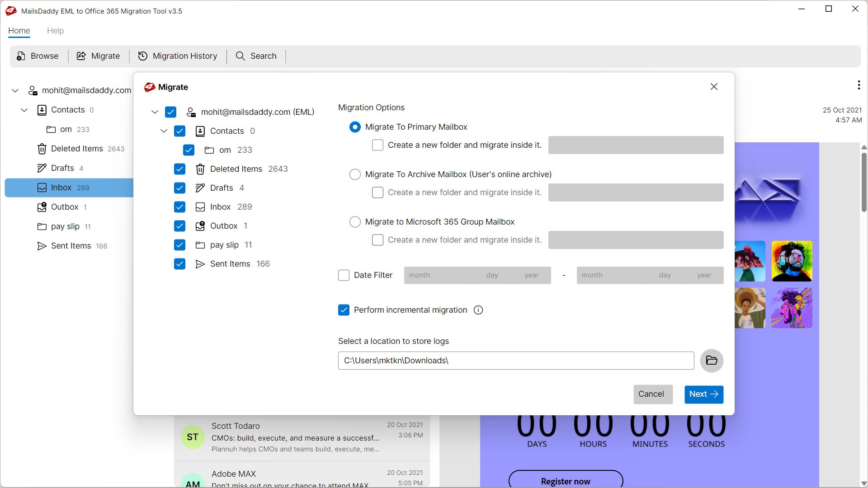The width and height of the screenshot is (868, 488).
Task: Uncheck the Contacts checkbox in the dialog
Action: 179,131
